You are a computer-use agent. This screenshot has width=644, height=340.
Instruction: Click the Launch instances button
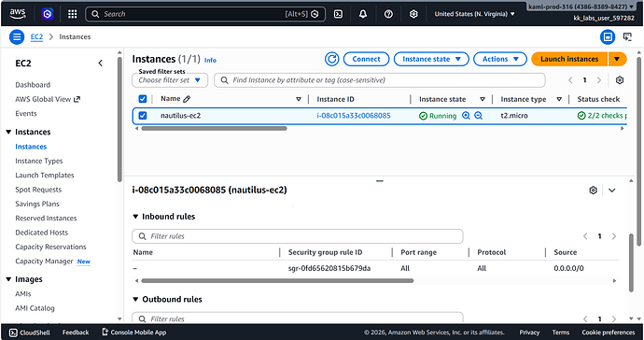[569, 59]
